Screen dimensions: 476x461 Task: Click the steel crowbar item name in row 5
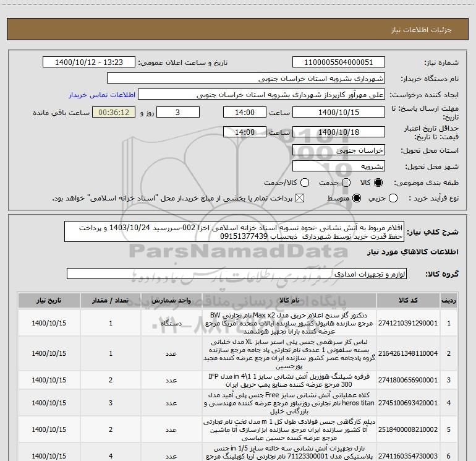click(x=289, y=429)
